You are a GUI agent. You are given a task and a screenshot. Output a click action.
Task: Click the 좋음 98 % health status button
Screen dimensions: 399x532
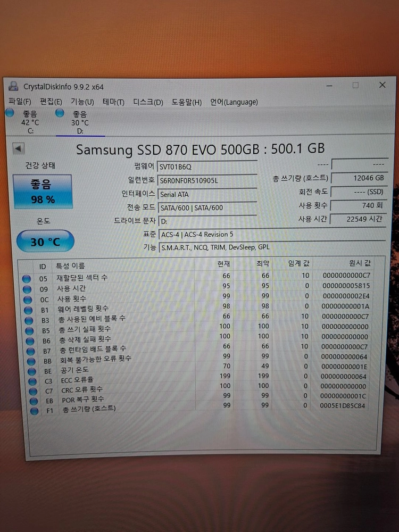coord(43,192)
